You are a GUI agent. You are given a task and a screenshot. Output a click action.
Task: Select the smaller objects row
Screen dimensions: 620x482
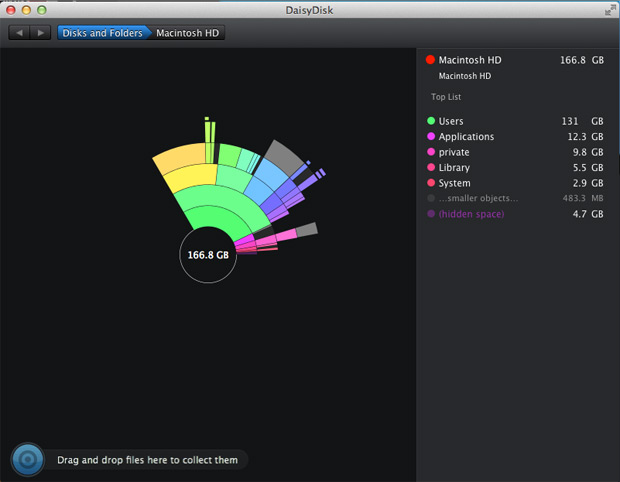(x=515, y=198)
